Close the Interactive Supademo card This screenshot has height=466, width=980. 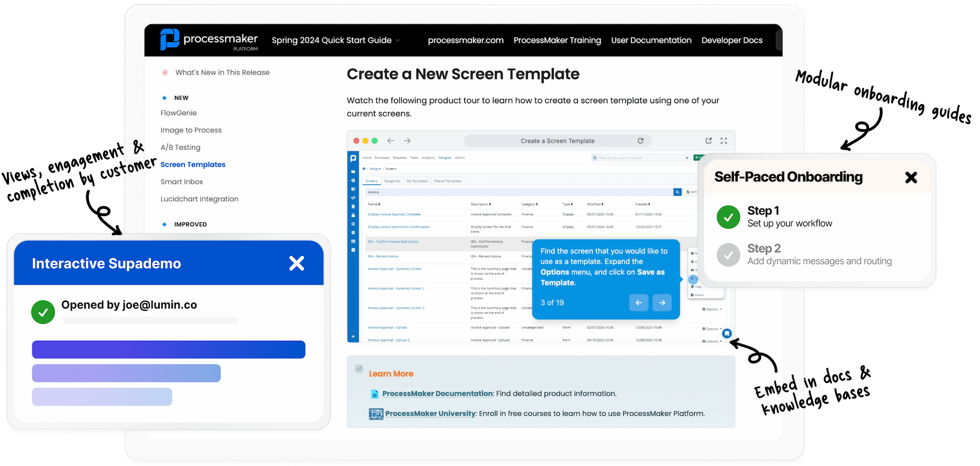[x=297, y=263]
